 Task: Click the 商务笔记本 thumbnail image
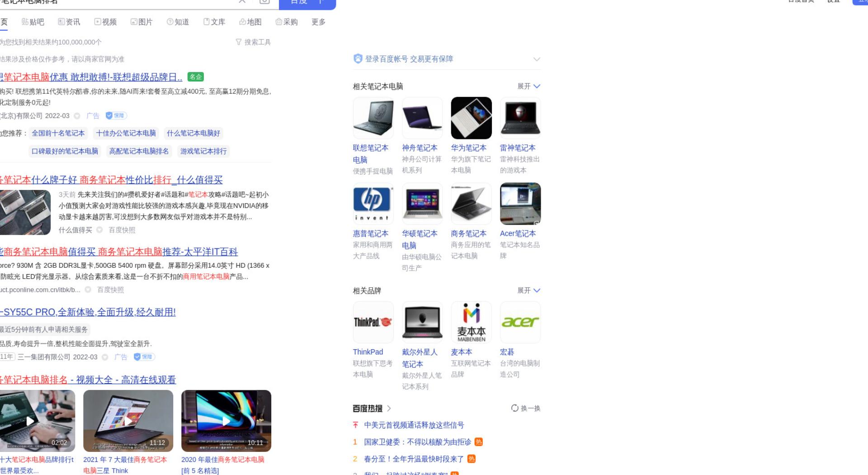471,204
